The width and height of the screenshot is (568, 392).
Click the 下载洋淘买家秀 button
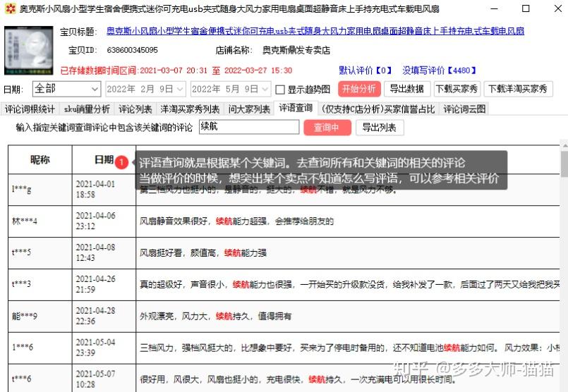point(518,89)
